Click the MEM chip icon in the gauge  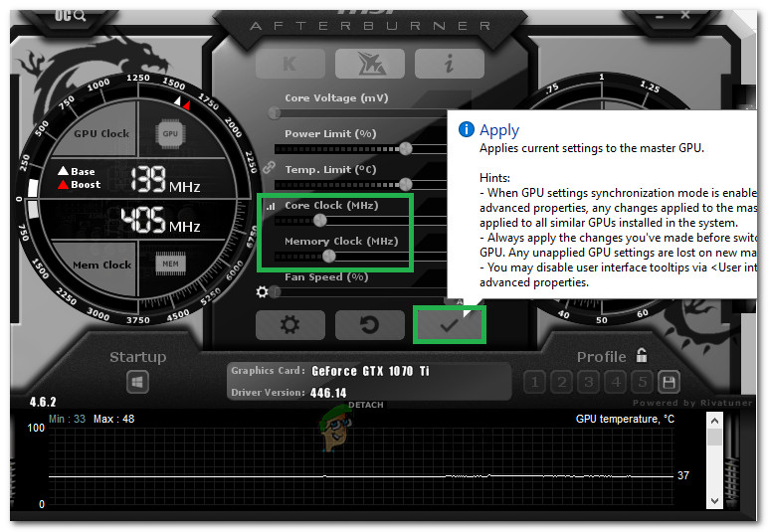pos(170,264)
